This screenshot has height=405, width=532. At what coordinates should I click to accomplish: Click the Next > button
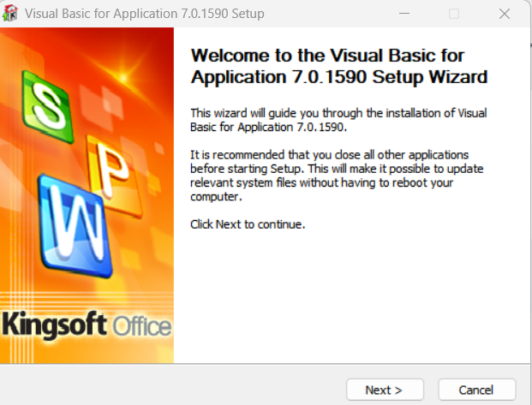(385, 390)
